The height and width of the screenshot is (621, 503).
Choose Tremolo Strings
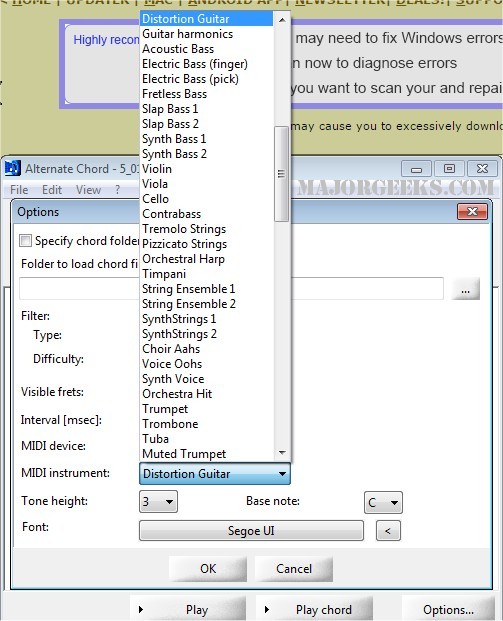[x=207, y=229]
